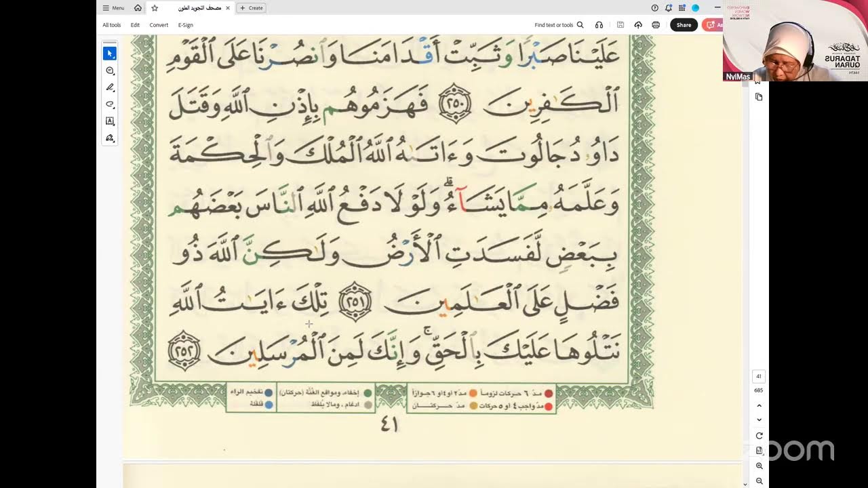Open the Acrobat hamburger Menu
This screenshot has width=868, height=488.
pos(114,8)
